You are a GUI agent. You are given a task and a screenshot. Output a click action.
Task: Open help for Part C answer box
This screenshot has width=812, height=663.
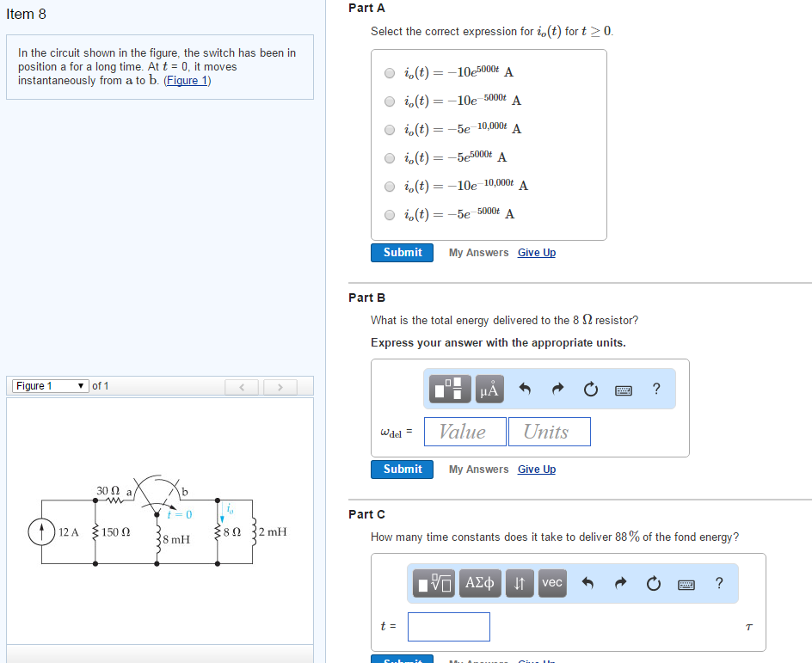719,583
